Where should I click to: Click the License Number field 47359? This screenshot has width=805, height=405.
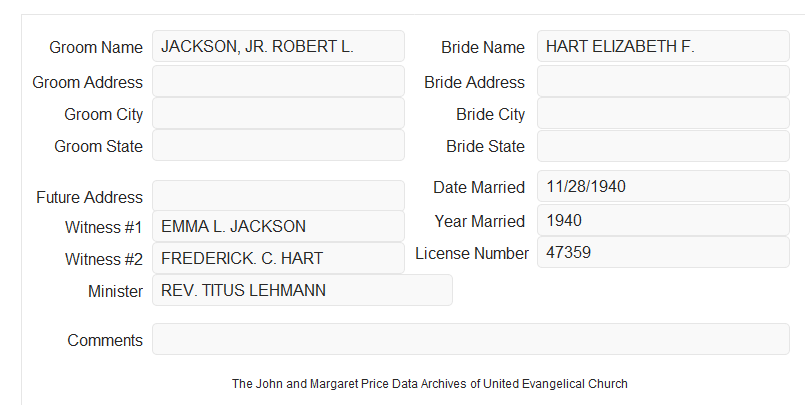pyautogui.click(x=663, y=252)
